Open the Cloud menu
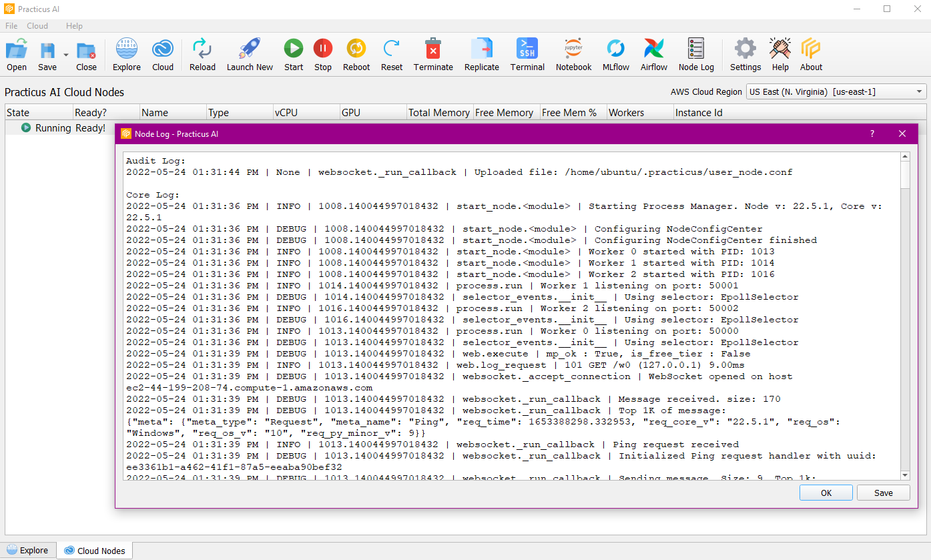 click(37, 25)
